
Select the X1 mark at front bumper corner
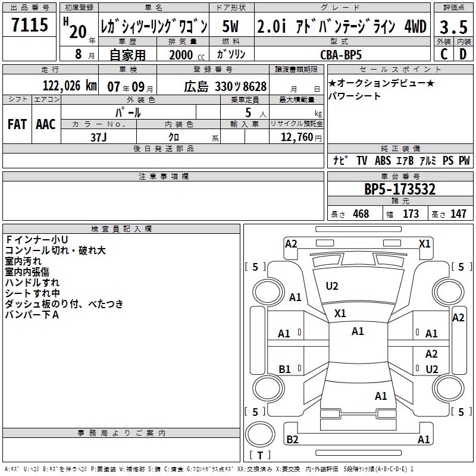[x=424, y=244]
